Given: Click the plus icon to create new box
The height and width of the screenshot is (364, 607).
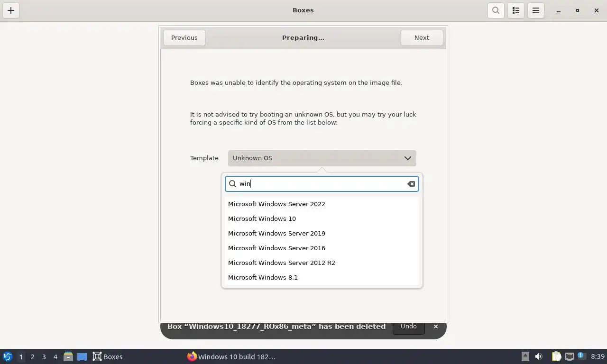Looking at the screenshot, I should 11,10.
